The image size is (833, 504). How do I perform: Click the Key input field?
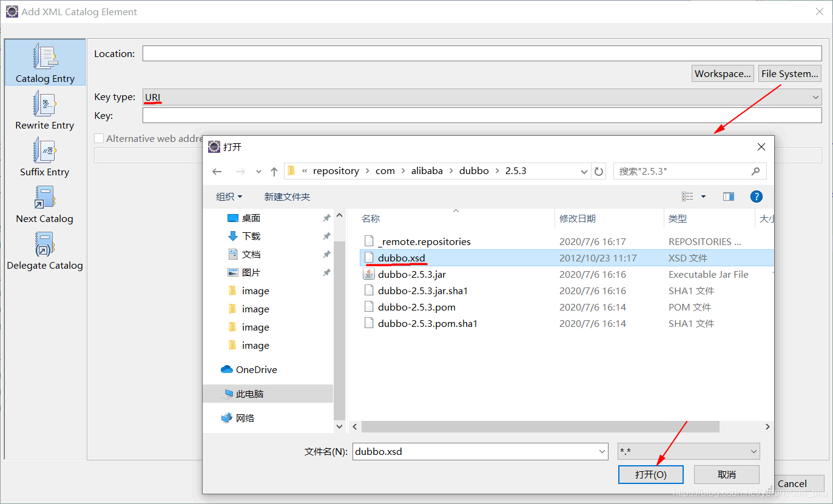[x=482, y=115]
